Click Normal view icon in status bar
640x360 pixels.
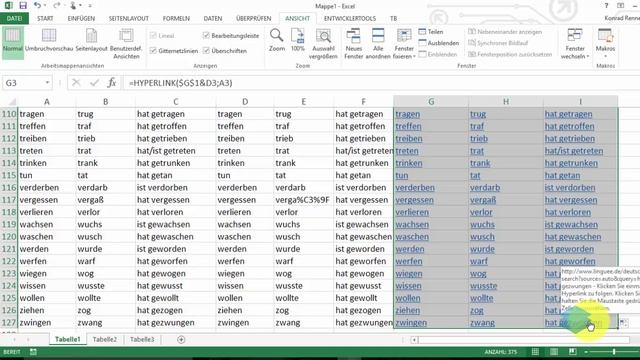[x=535, y=352]
